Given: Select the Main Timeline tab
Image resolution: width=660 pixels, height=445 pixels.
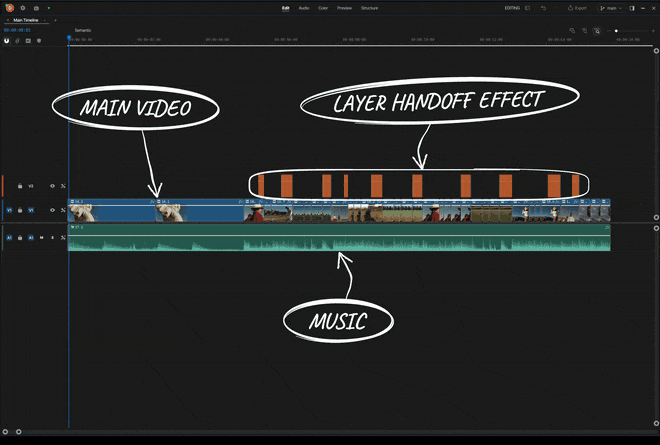Looking at the screenshot, I should pos(26,20).
